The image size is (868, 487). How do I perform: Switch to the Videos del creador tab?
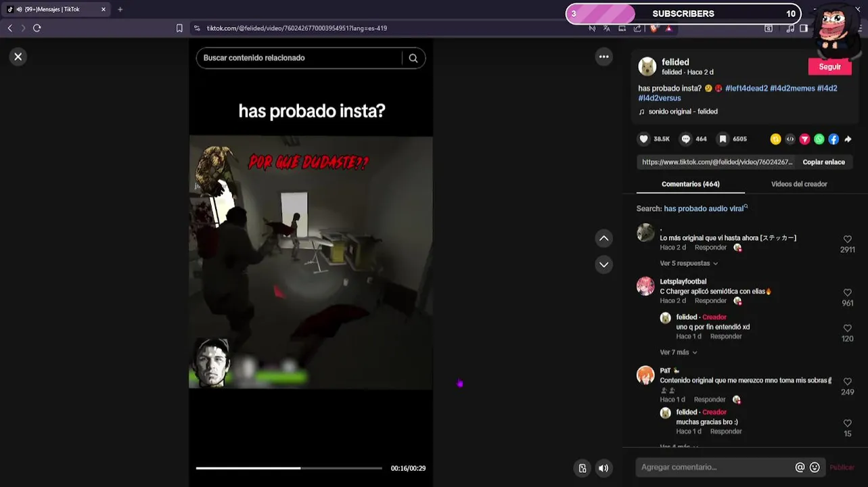(799, 184)
